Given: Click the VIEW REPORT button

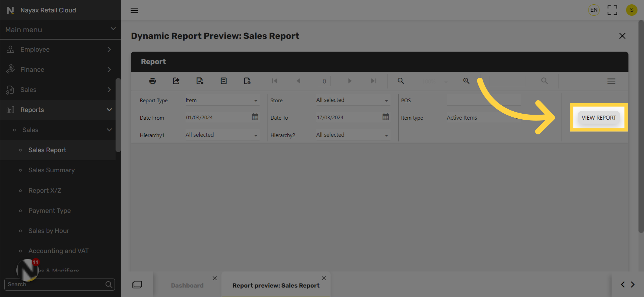Looking at the screenshot, I should pos(598,118).
